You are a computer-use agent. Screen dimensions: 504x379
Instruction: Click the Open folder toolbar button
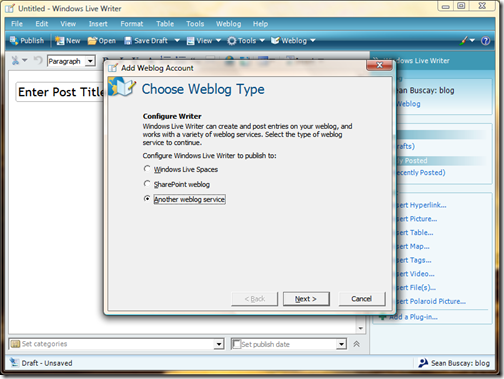click(x=102, y=41)
